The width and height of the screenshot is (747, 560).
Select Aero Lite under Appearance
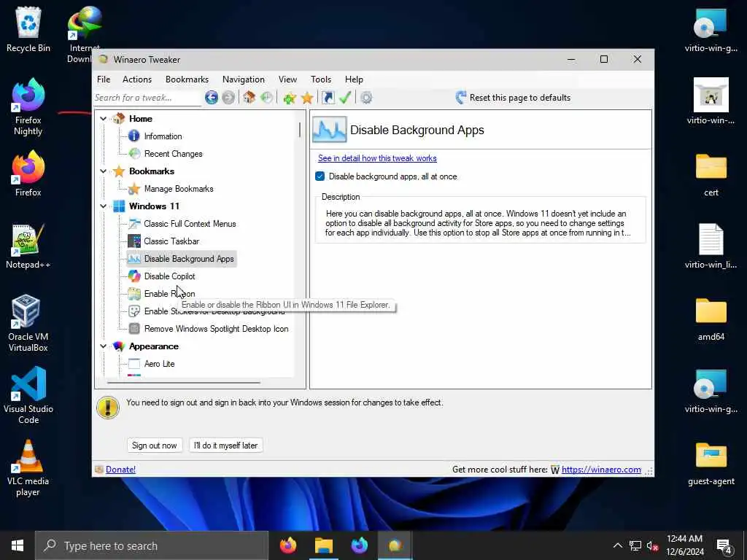(159, 364)
